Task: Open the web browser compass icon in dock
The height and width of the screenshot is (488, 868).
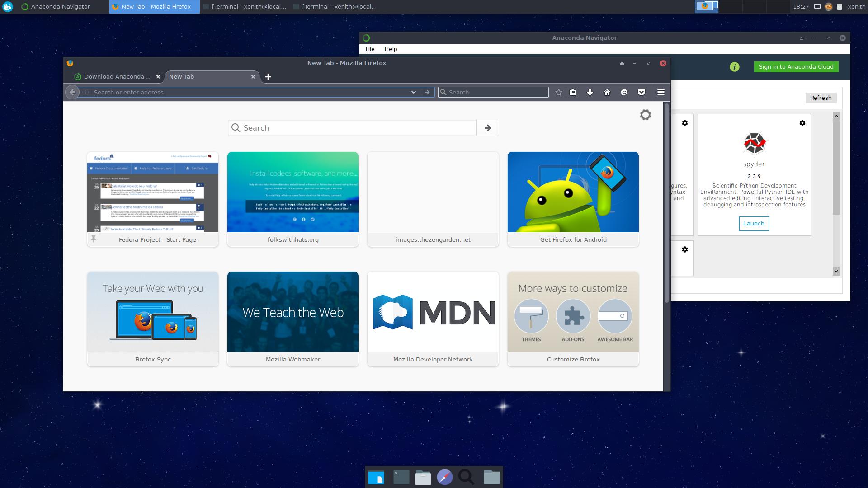Action: pos(445,477)
